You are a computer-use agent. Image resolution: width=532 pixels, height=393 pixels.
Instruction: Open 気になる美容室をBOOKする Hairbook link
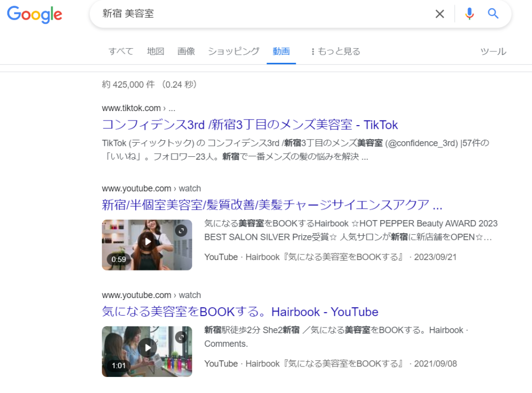pos(240,311)
